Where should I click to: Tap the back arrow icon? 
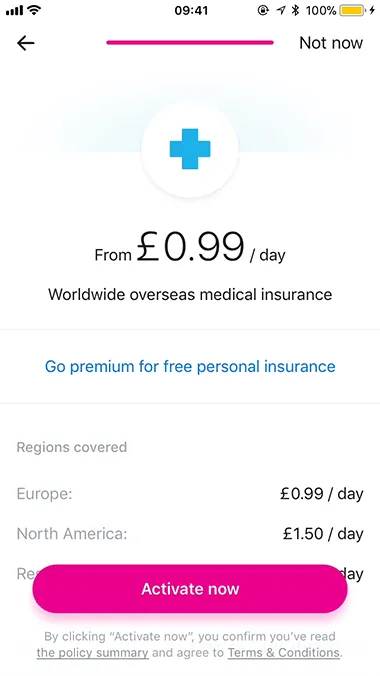coord(25,43)
